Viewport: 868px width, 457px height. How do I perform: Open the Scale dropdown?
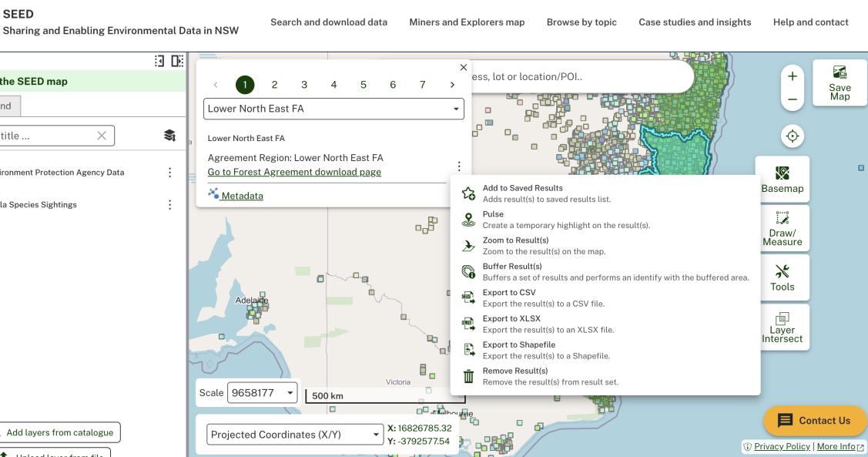263,393
